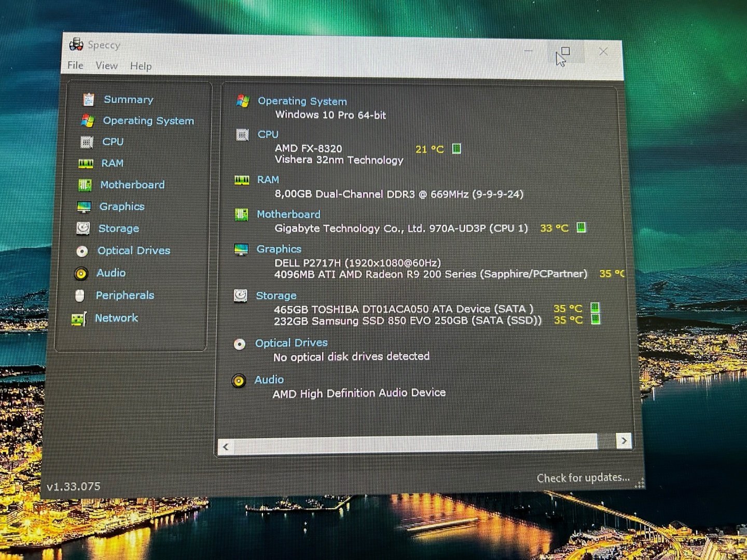Click the RAM icon in summary pane
This screenshot has width=747, height=560.
click(242, 180)
